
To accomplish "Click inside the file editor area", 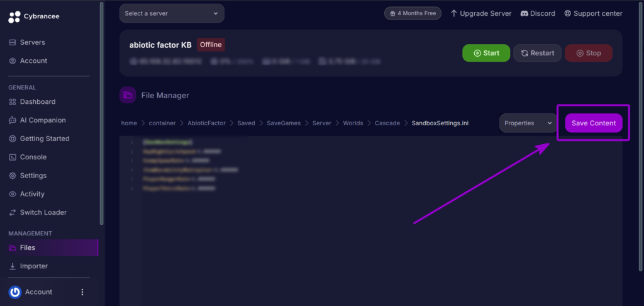I will (371, 221).
